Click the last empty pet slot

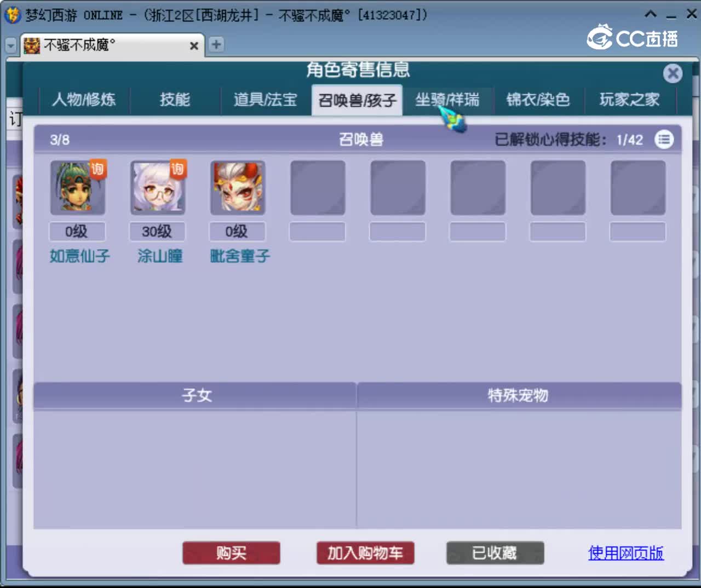click(638, 188)
